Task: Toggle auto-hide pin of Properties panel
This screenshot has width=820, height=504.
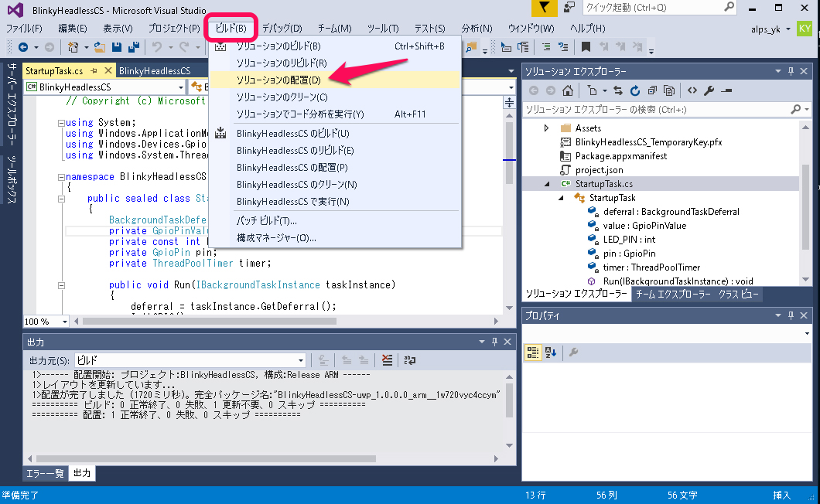Action: pos(791,315)
